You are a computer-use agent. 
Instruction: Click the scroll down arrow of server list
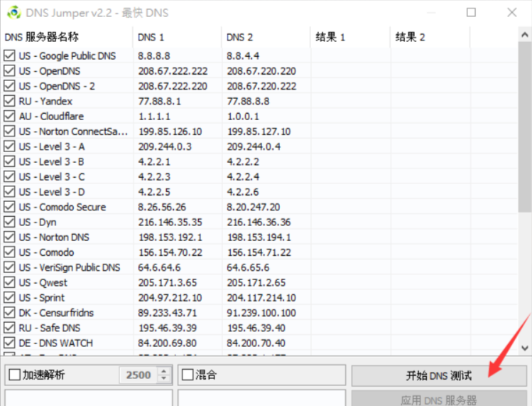pos(524,348)
